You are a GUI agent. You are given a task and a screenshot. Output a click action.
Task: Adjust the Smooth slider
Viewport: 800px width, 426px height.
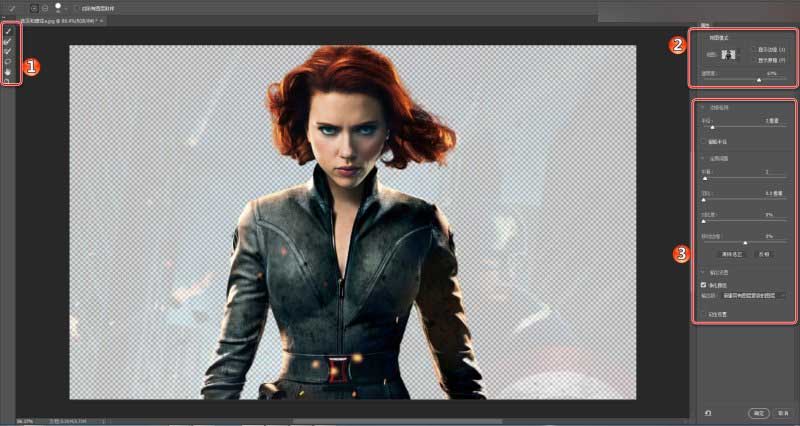(705, 179)
